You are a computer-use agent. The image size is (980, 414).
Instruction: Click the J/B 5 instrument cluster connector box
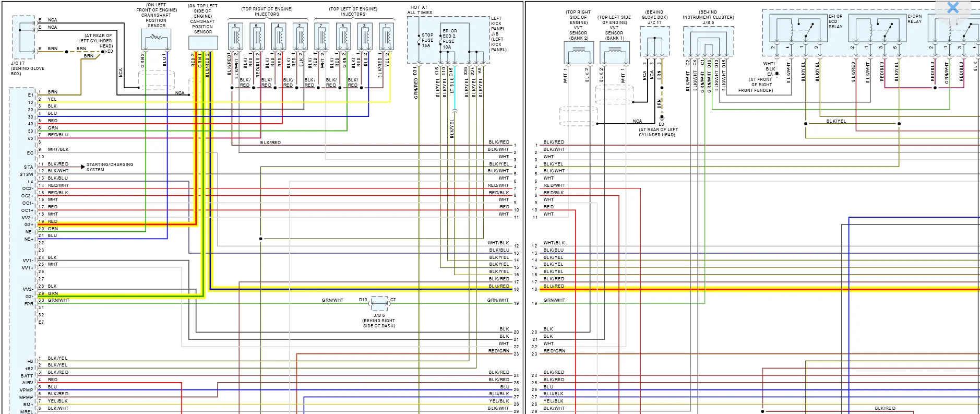pyautogui.click(x=709, y=41)
